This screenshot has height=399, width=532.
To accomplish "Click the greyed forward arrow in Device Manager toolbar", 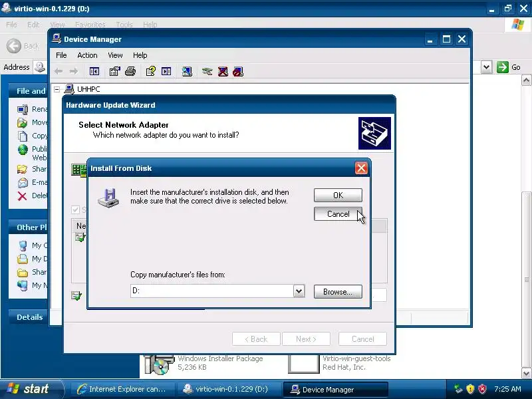I will click(x=74, y=71).
